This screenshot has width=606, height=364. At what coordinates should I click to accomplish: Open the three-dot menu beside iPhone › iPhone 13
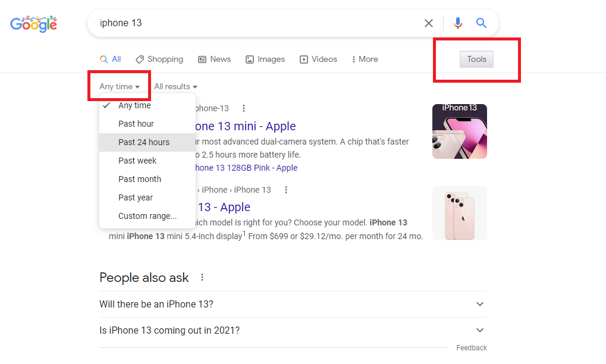tap(286, 190)
